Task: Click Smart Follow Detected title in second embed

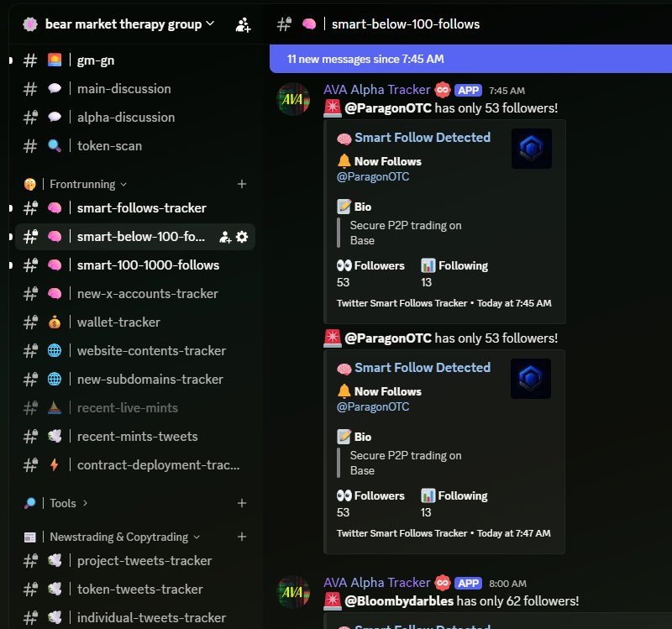Action: point(423,368)
